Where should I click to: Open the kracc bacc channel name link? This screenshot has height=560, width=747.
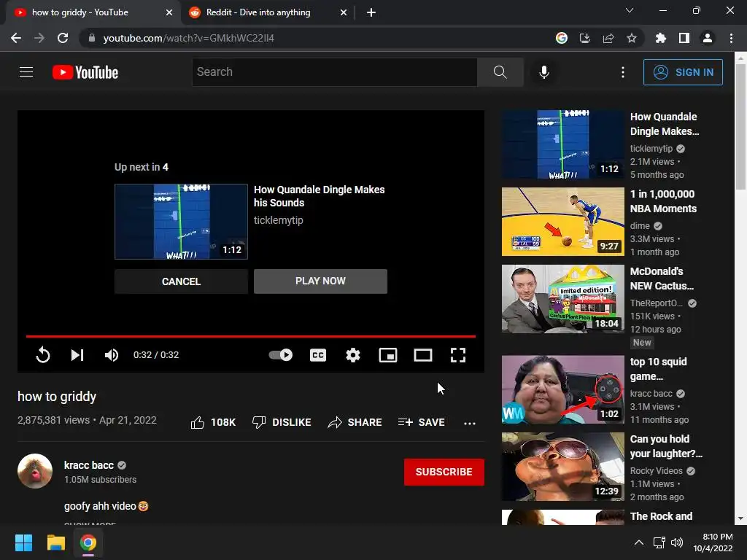coord(89,465)
